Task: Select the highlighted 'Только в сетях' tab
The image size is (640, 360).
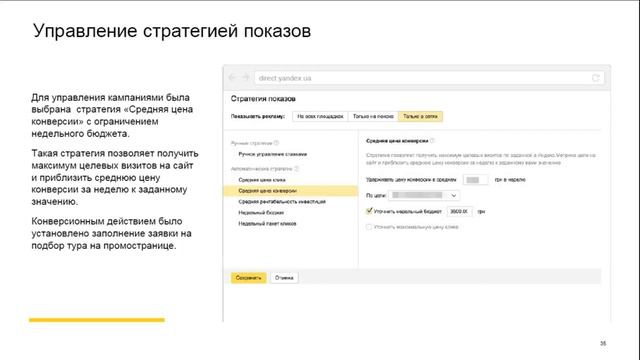Action: tap(420, 116)
